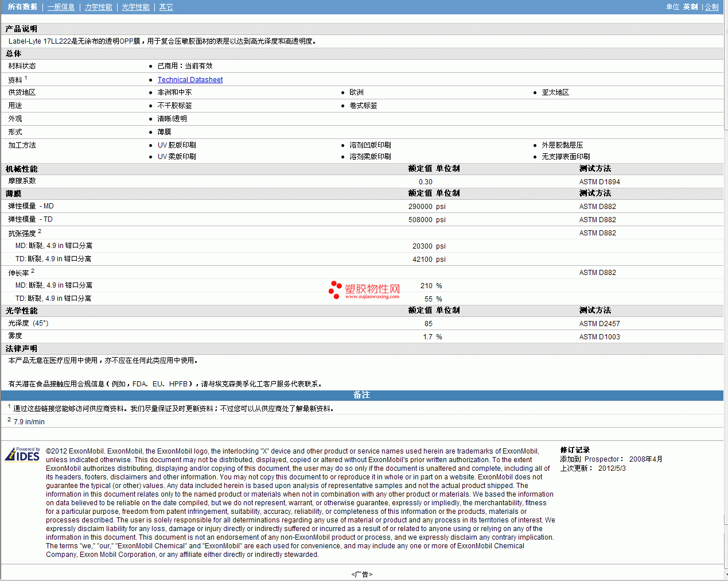This screenshot has height=581, width=728.
Task: Click the 亚太地区 region entry
Action: (555, 92)
